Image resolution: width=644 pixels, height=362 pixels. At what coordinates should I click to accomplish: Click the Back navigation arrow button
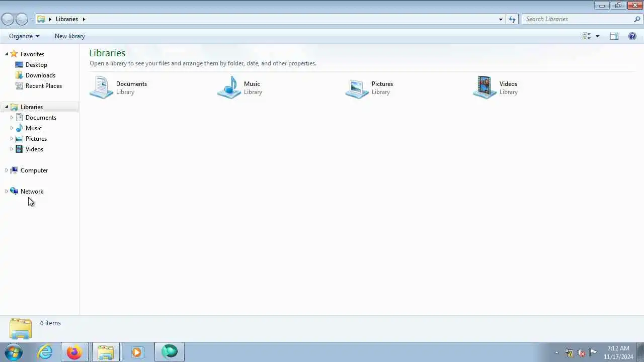(x=8, y=19)
